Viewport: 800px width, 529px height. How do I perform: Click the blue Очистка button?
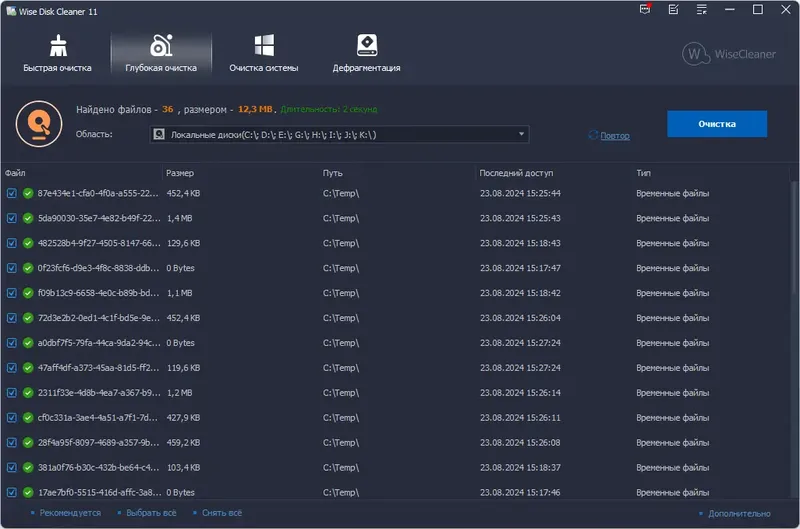coord(717,124)
